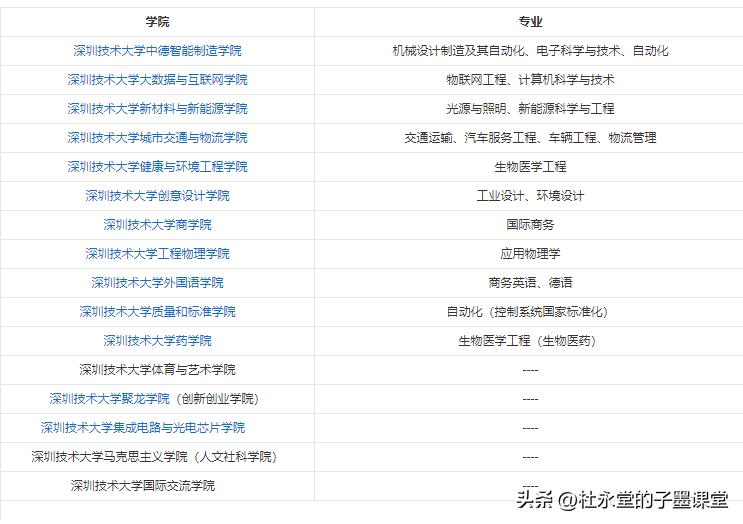Open the 深圳技术大学聚龙学院 link
Image resolution: width=743 pixels, height=524 pixels.
tap(109, 398)
